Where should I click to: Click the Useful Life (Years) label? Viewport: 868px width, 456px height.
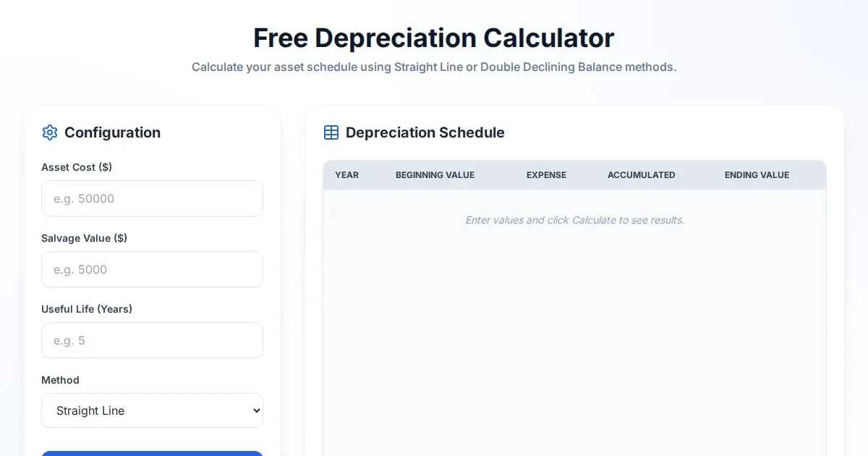(87, 309)
